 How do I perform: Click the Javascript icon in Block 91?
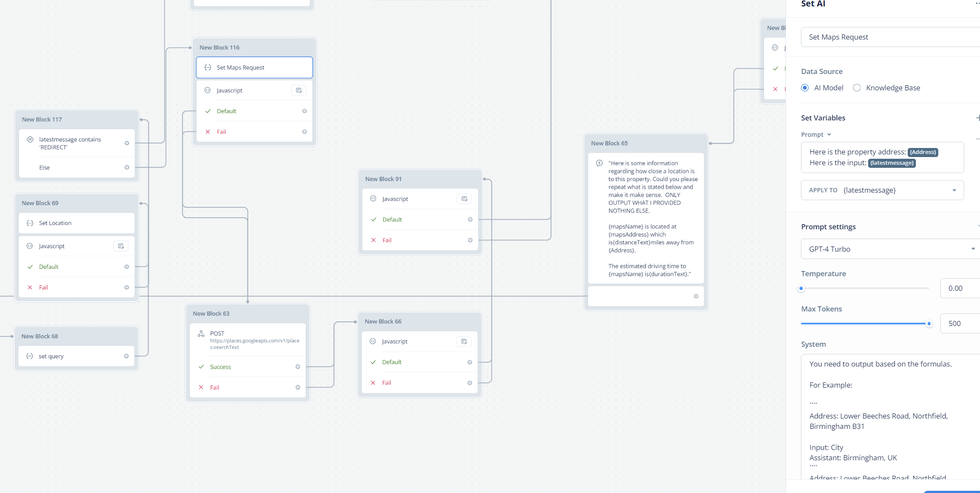(373, 199)
